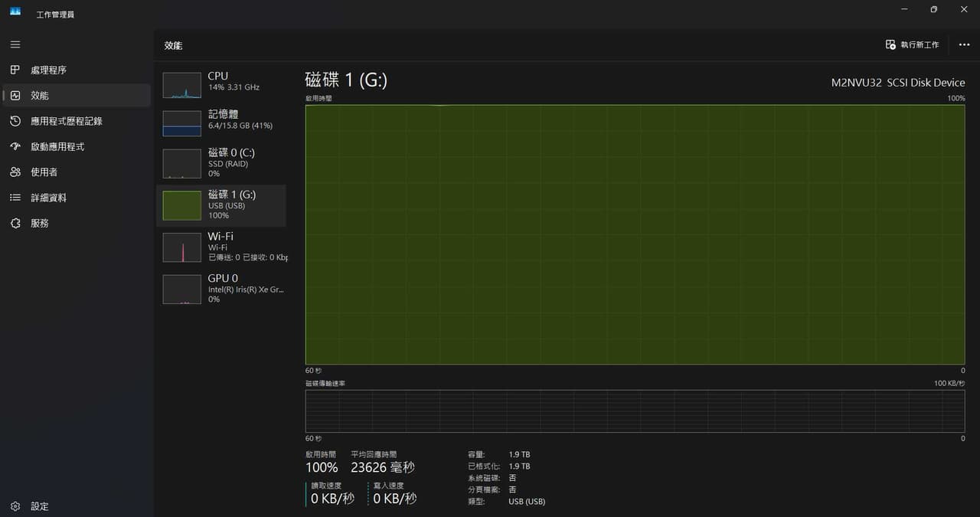The image size is (980, 517).
Task: Click the 讀取速度 0 KB/秒 read speed value
Action: coord(332,499)
